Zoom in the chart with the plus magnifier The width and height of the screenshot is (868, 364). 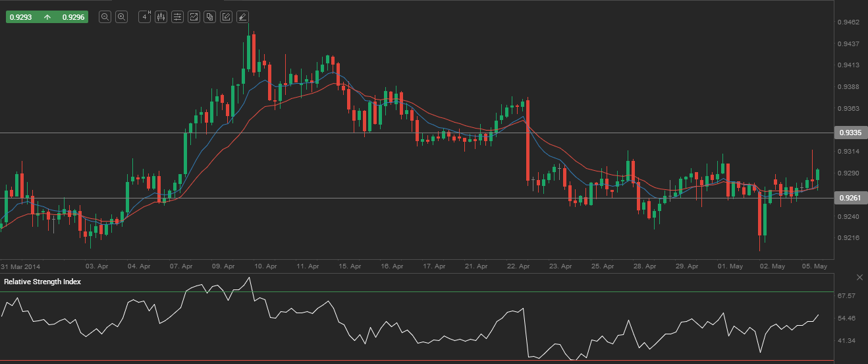[x=121, y=17]
